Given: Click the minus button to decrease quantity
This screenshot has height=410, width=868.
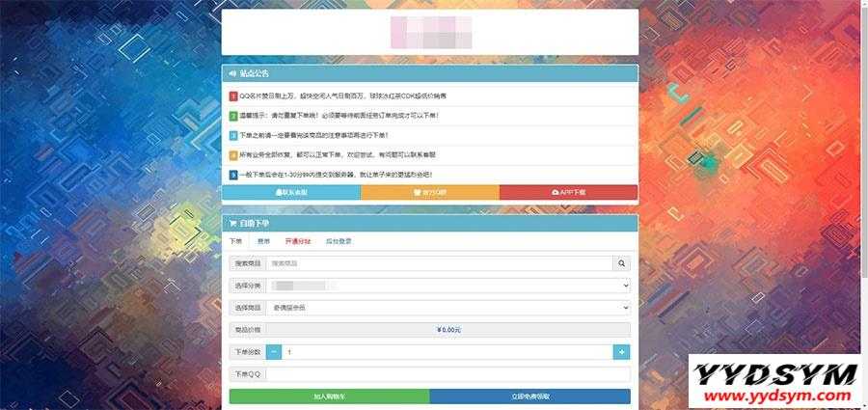Looking at the screenshot, I should coord(274,352).
